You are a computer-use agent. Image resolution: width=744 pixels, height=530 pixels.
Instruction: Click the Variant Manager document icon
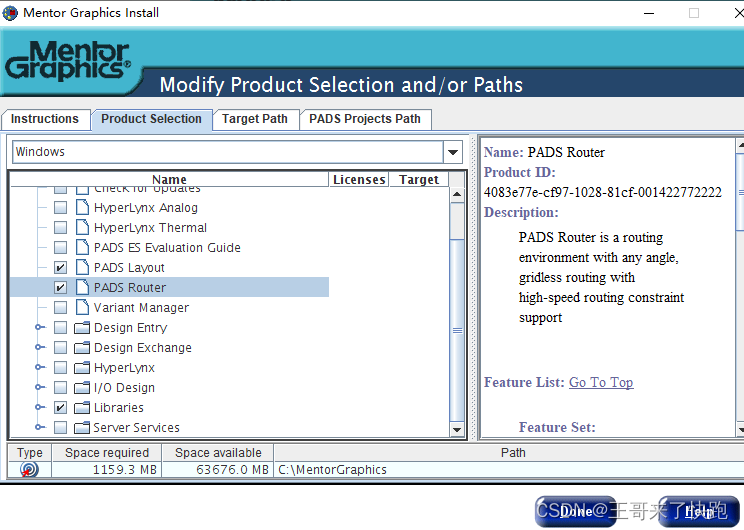pos(83,307)
